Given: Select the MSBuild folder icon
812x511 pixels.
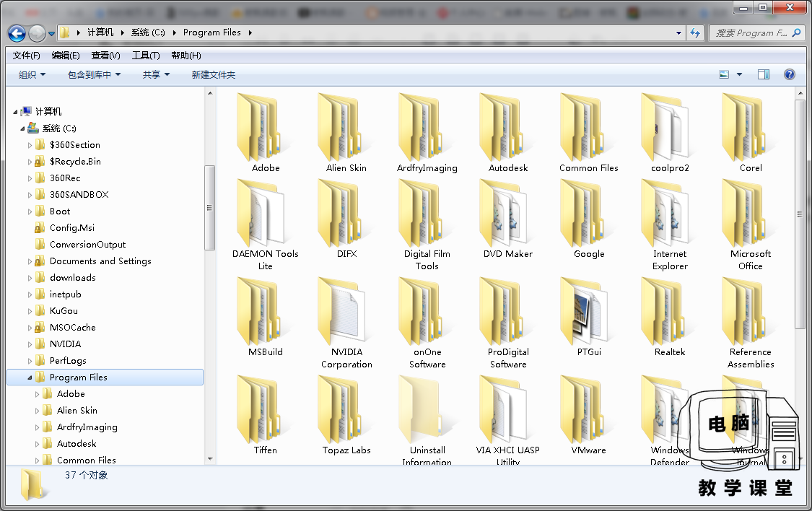Looking at the screenshot, I should 259,310.
